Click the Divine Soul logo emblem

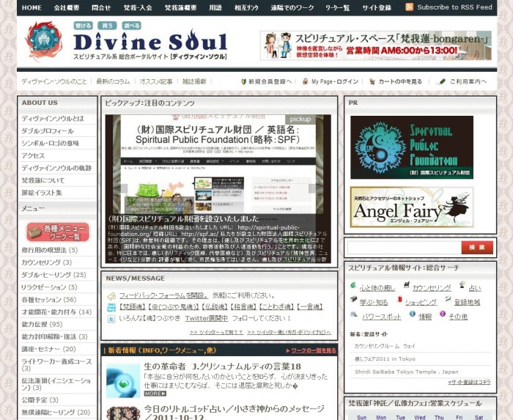44,42
